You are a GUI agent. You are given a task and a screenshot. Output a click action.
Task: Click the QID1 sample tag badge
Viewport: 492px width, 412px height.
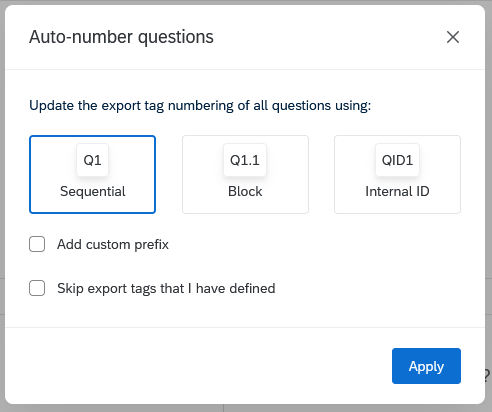[x=397, y=160]
